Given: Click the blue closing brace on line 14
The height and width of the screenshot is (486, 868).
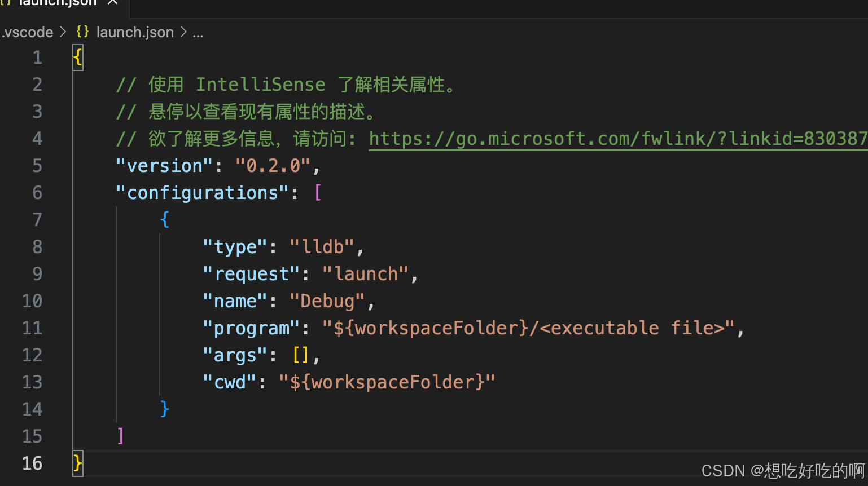Looking at the screenshot, I should [x=165, y=409].
